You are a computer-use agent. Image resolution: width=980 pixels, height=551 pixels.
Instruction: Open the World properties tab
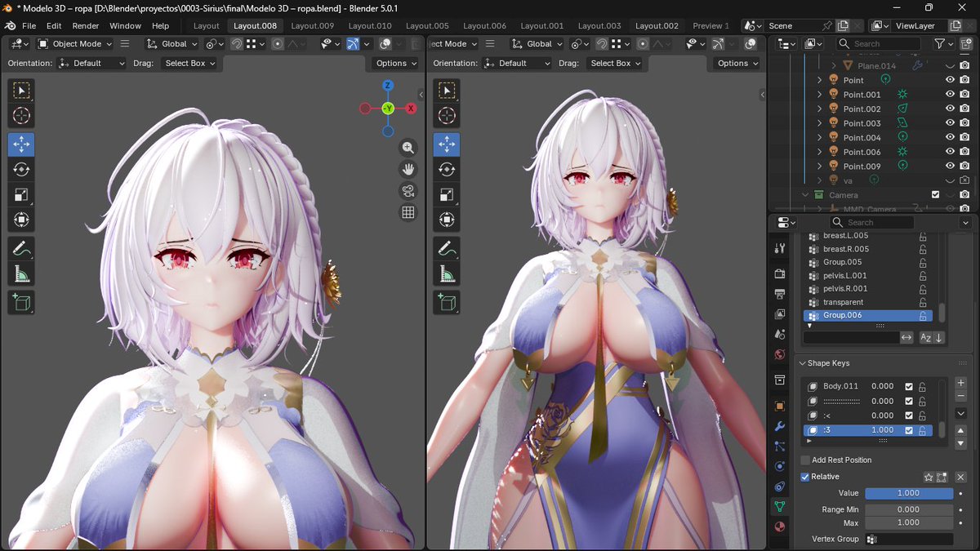[780, 354]
